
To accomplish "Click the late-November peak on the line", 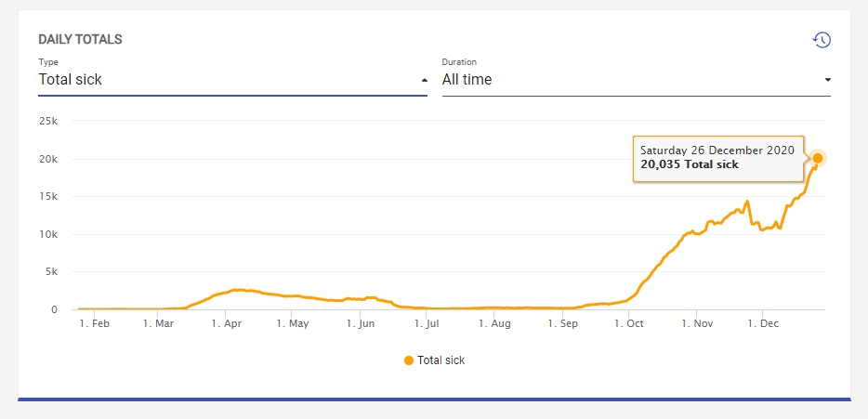I will (x=747, y=202).
